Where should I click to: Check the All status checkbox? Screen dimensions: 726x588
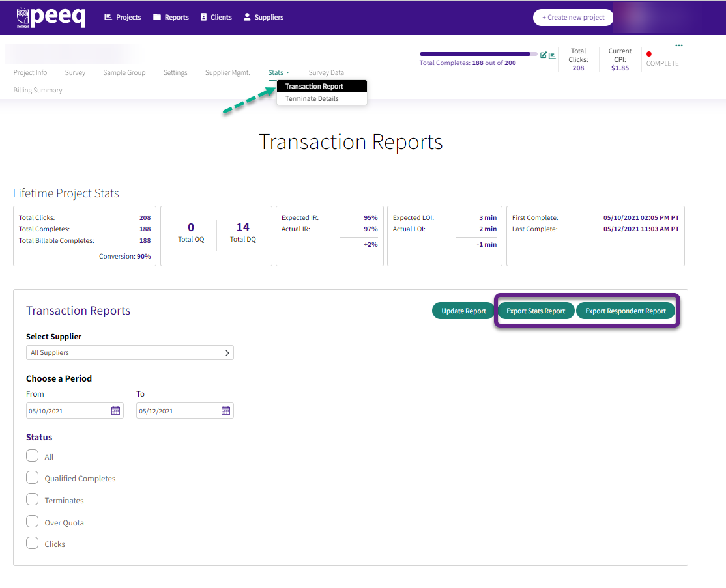33,456
